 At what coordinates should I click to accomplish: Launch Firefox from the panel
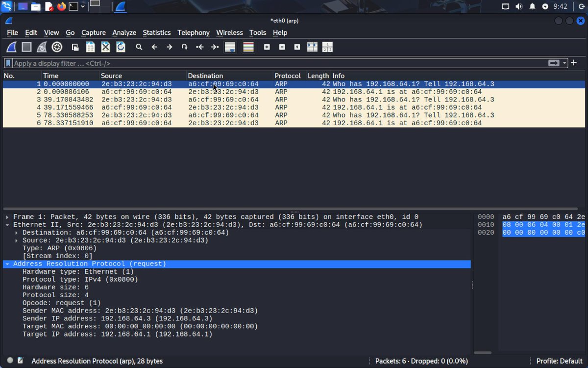click(61, 6)
